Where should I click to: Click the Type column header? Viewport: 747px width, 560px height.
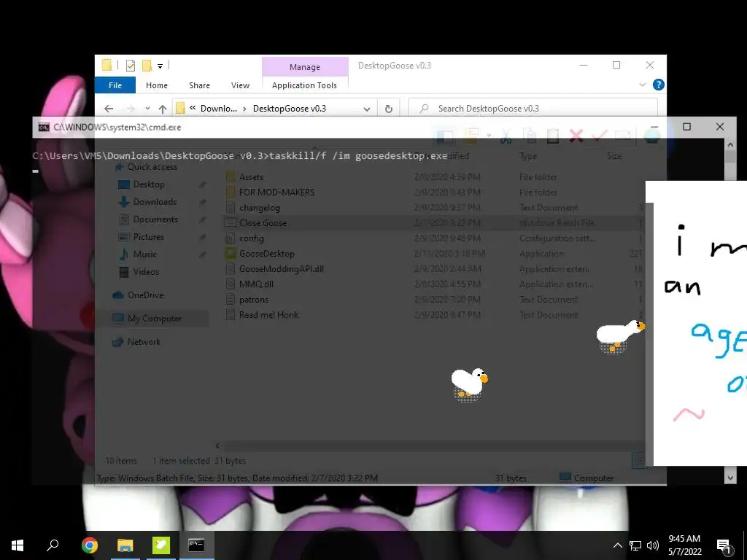(x=528, y=156)
